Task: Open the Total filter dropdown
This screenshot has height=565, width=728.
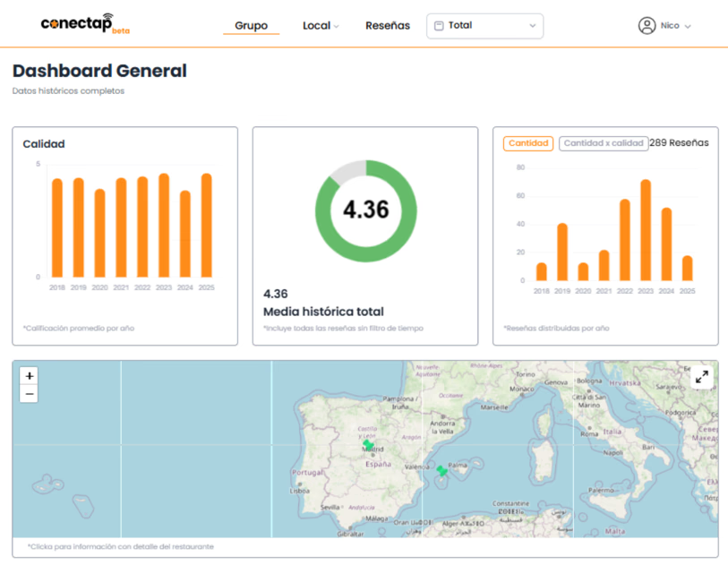Action: pyautogui.click(x=484, y=25)
